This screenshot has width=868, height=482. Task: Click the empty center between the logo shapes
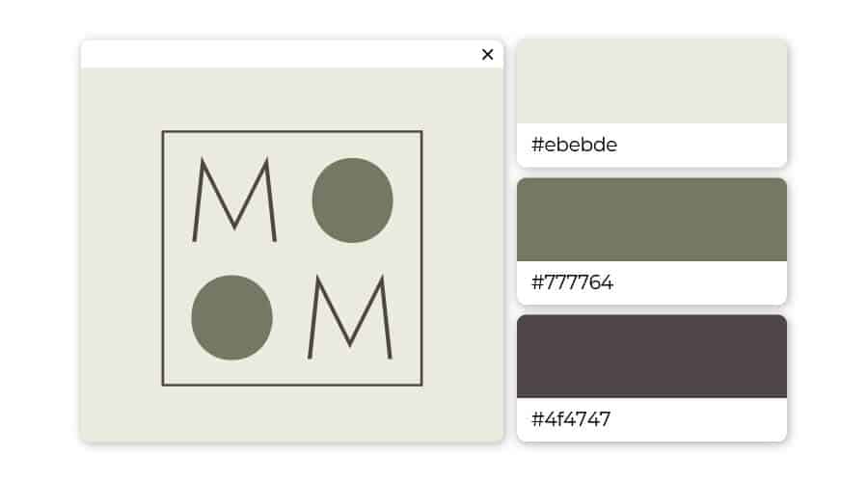(292, 258)
